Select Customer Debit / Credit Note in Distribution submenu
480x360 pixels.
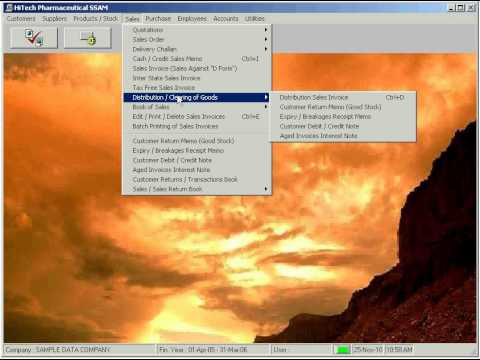[343, 127]
